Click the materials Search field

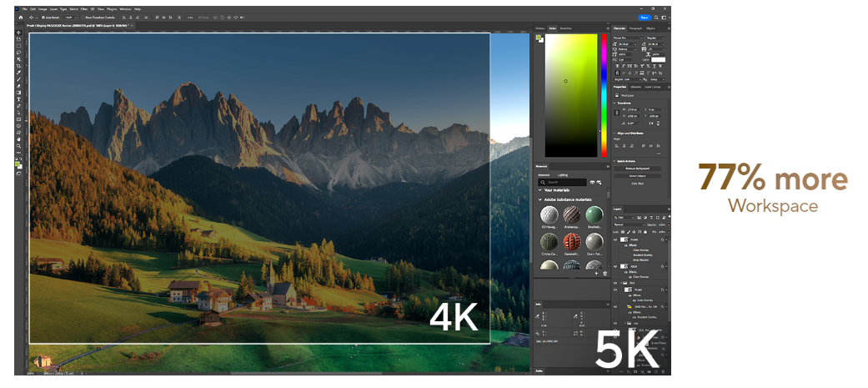[x=563, y=181]
